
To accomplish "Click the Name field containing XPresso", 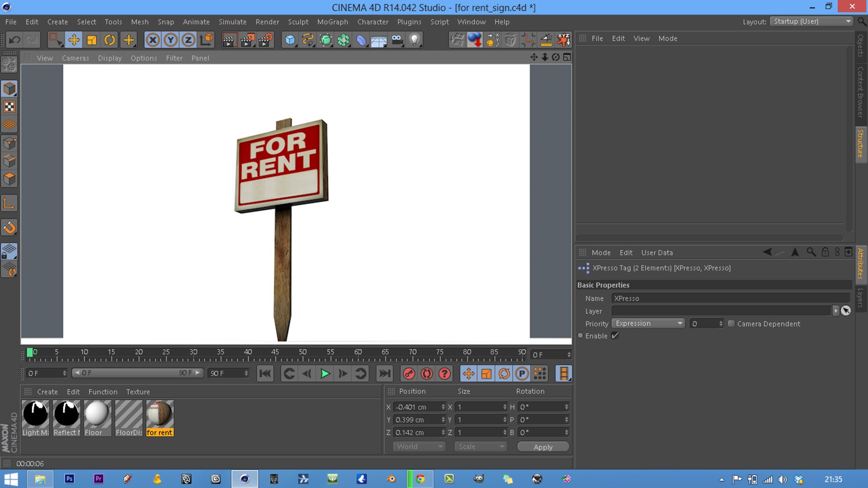I will click(x=730, y=298).
